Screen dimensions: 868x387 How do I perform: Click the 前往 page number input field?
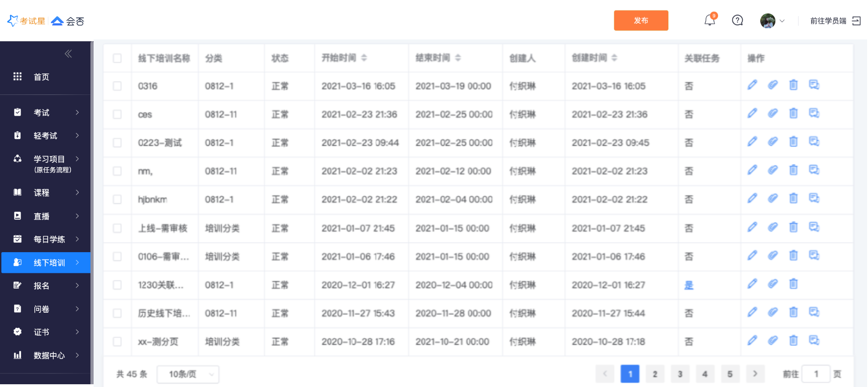click(816, 374)
